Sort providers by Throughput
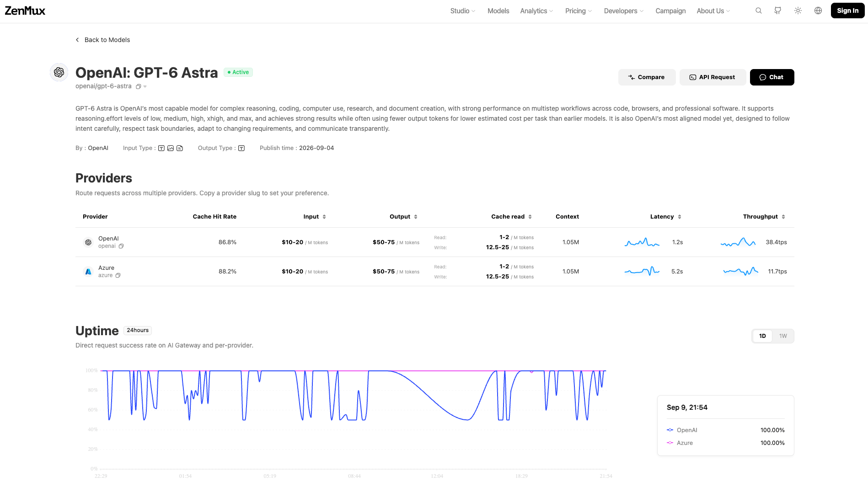This screenshot has height=487, width=868. [x=783, y=217]
